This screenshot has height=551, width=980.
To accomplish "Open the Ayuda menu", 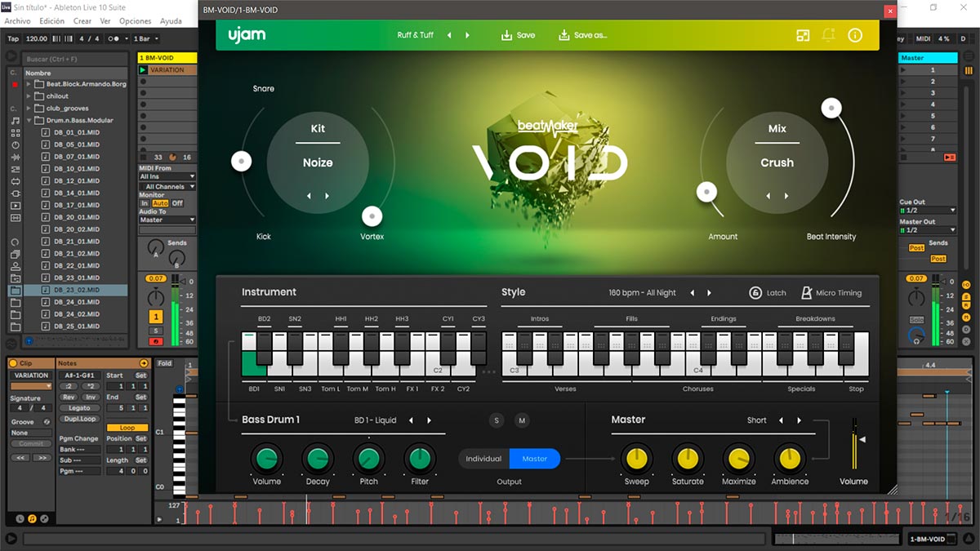I will [x=171, y=21].
